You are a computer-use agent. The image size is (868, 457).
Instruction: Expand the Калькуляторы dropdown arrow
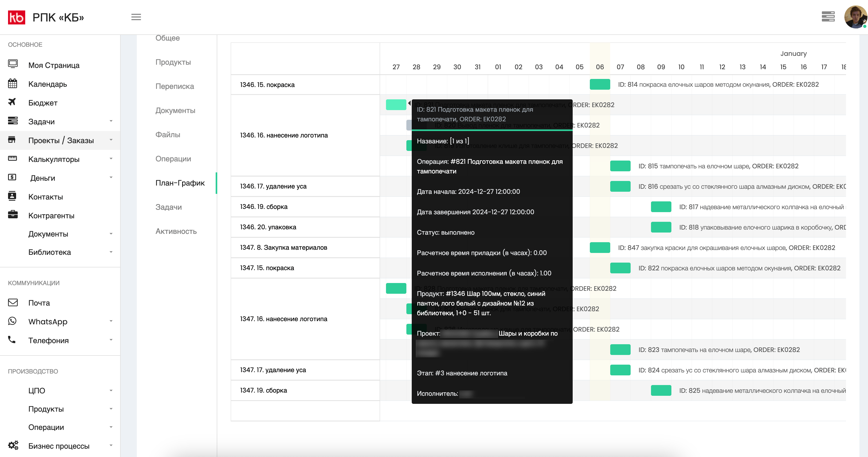coord(111,159)
